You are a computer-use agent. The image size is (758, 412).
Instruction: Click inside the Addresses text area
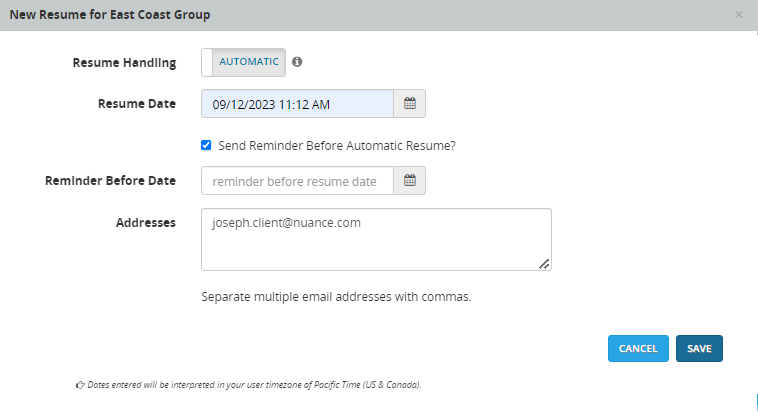(375, 239)
